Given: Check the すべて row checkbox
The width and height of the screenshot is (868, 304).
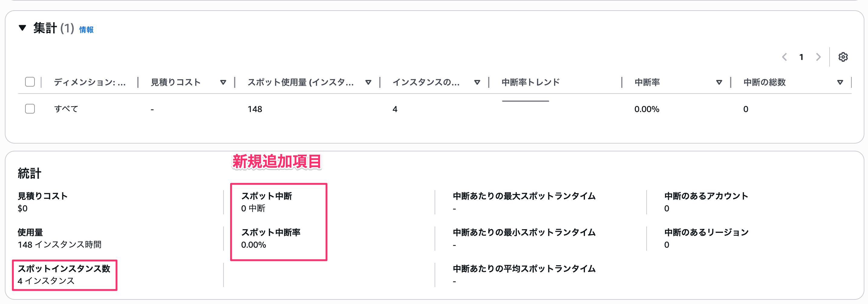Looking at the screenshot, I should point(30,109).
